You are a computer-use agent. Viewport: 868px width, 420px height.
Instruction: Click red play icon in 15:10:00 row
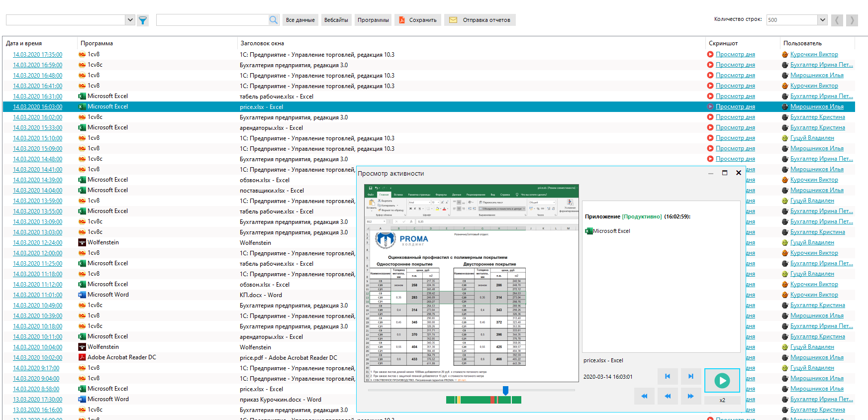coord(710,138)
